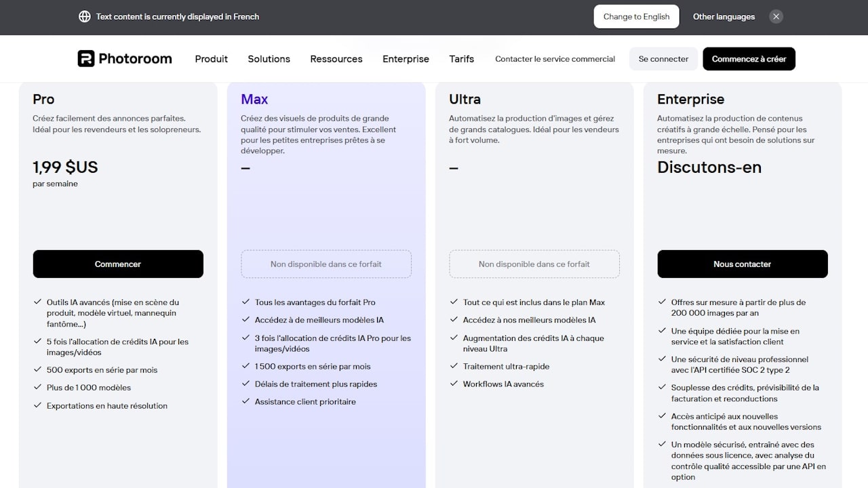Click the Photoroom logo icon

point(86,59)
